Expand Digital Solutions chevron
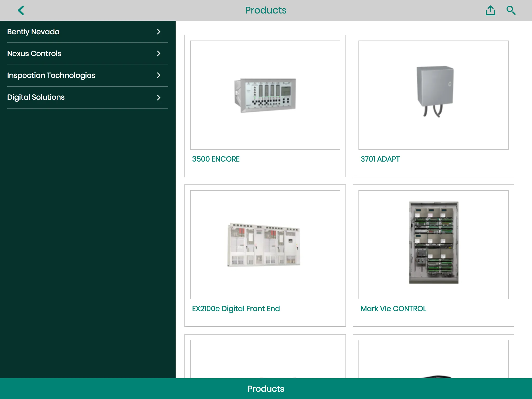 (159, 97)
